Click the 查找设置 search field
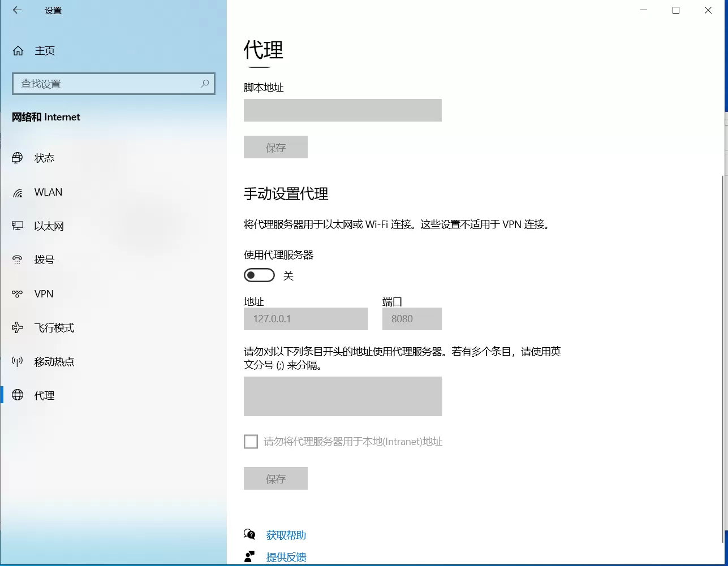Screen dimensions: 728x566 (107, 84)
